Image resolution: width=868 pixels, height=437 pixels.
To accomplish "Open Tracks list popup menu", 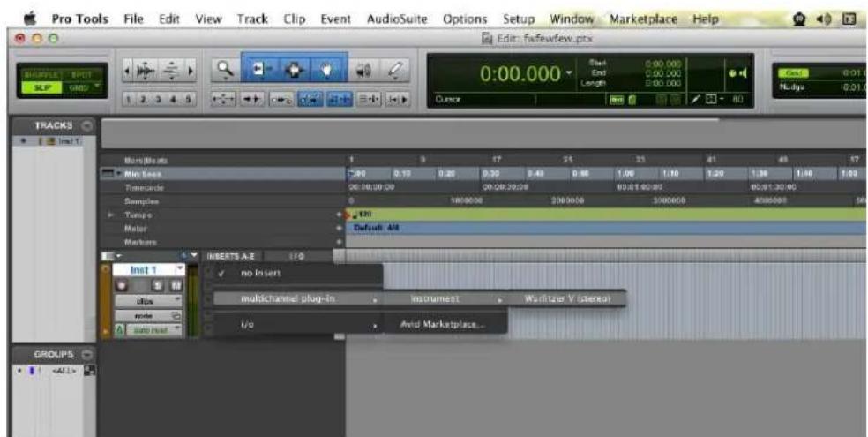I will click(x=86, y=125).
